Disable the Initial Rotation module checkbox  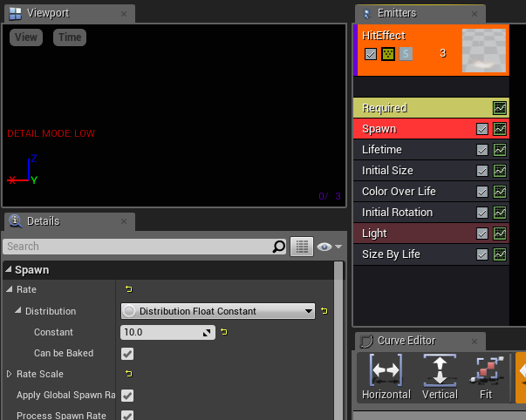[482, 213]
